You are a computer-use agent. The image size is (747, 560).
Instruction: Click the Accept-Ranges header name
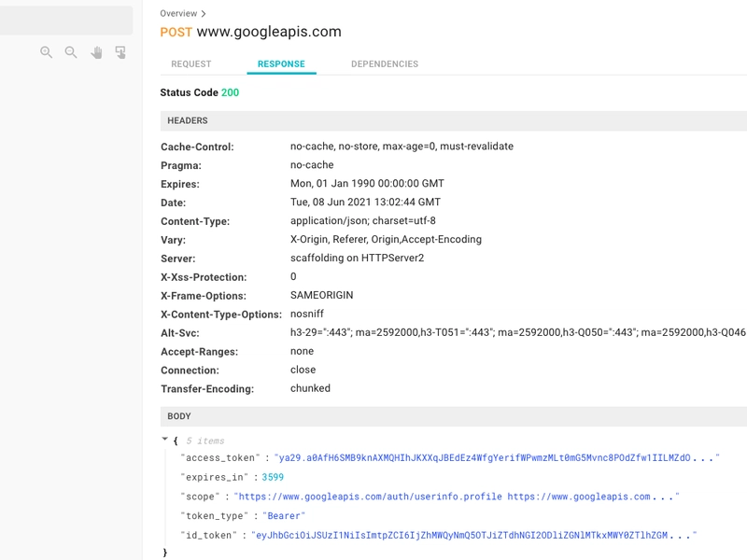(199, 352)
